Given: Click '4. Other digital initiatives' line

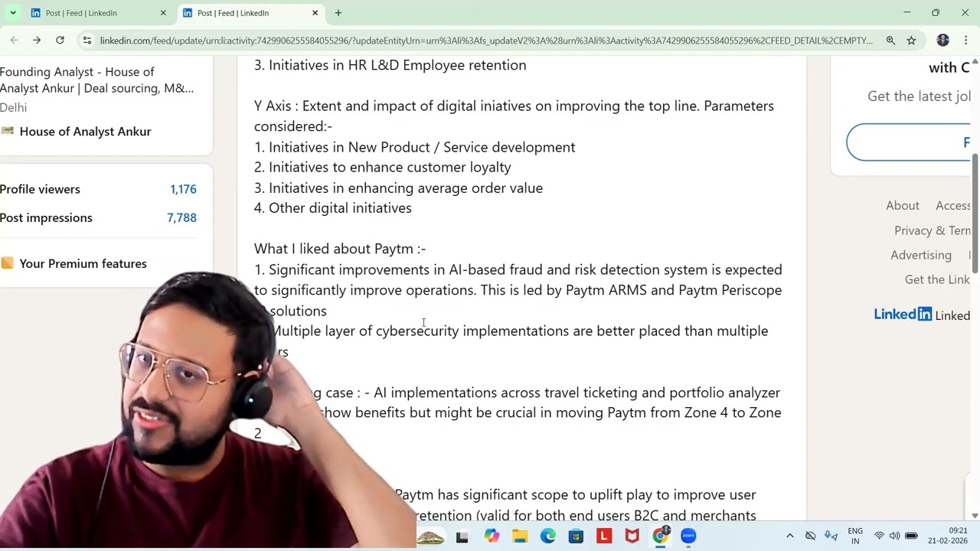Looking at the screenshot, I should pyautogui.click(x=333, y=208).
